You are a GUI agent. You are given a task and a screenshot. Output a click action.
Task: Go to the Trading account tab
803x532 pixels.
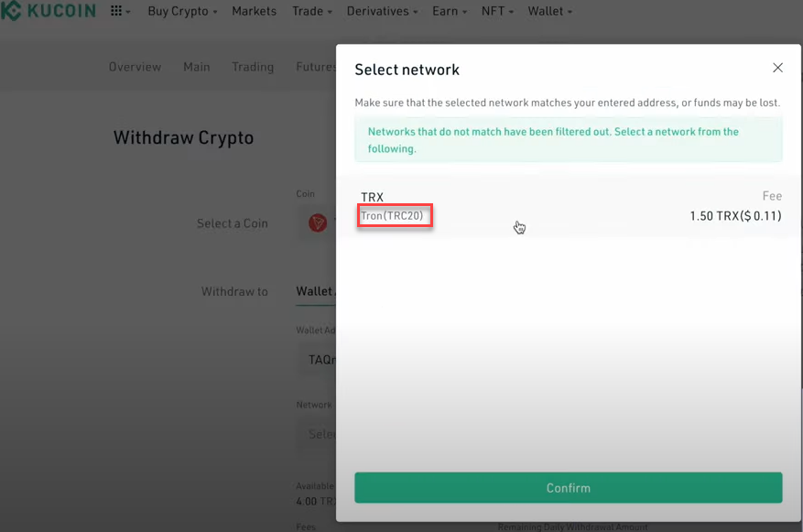[x=253, y=67]
